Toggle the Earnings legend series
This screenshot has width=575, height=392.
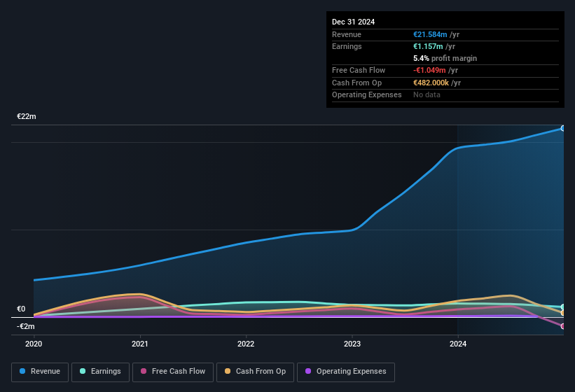pyautogui.click(x=100, y=372)
